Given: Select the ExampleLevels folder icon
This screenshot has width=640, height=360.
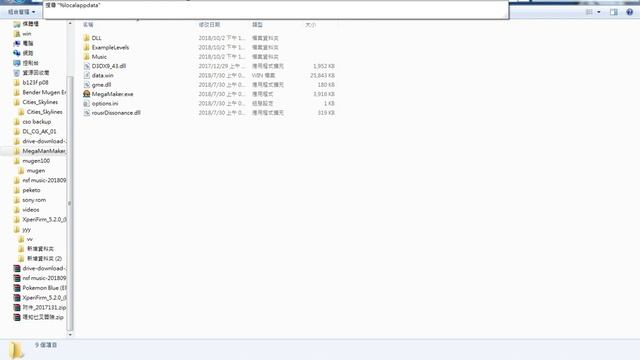Looking at the screenshot, I should click(x=86, y=47).
